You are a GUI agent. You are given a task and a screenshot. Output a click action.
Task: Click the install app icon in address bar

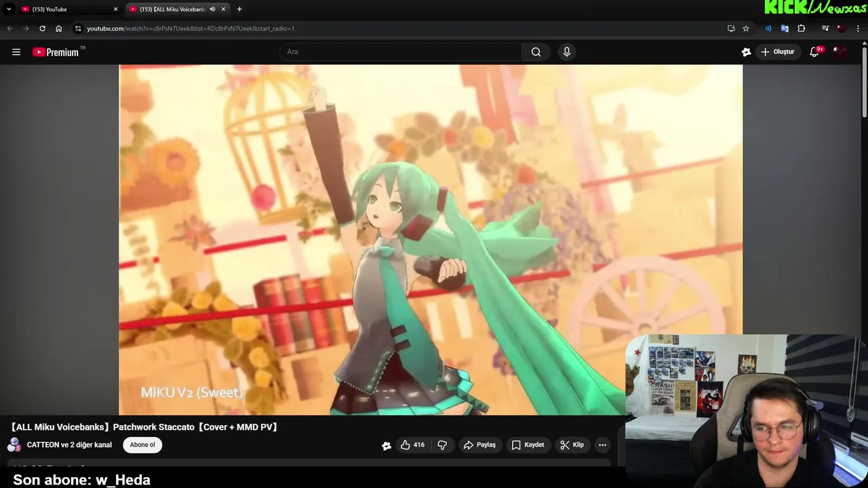click(x=731, y=28)
